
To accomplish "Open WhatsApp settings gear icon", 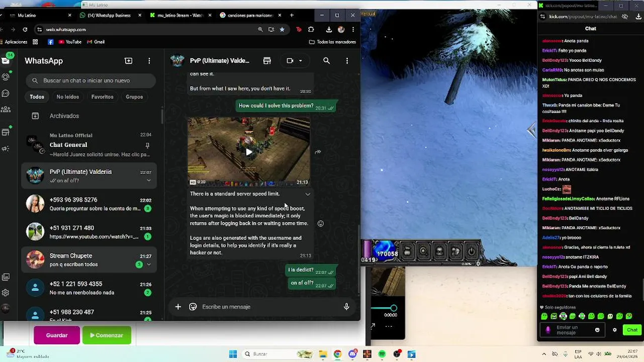I will click(x=6, y=293).
